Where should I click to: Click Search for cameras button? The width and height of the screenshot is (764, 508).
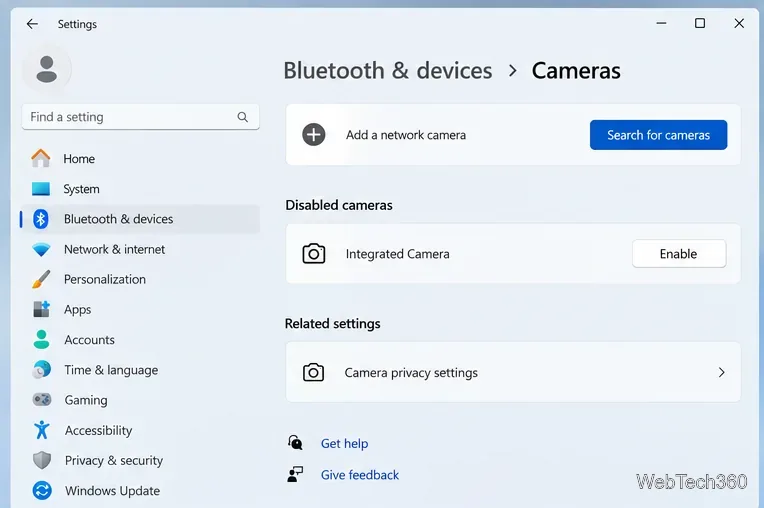pyautogui.click(x=658, y=135)
